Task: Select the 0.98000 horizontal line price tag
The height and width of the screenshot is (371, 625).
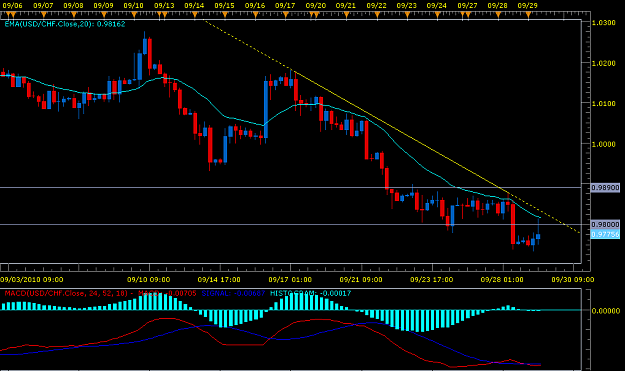Action: (605, 224)
